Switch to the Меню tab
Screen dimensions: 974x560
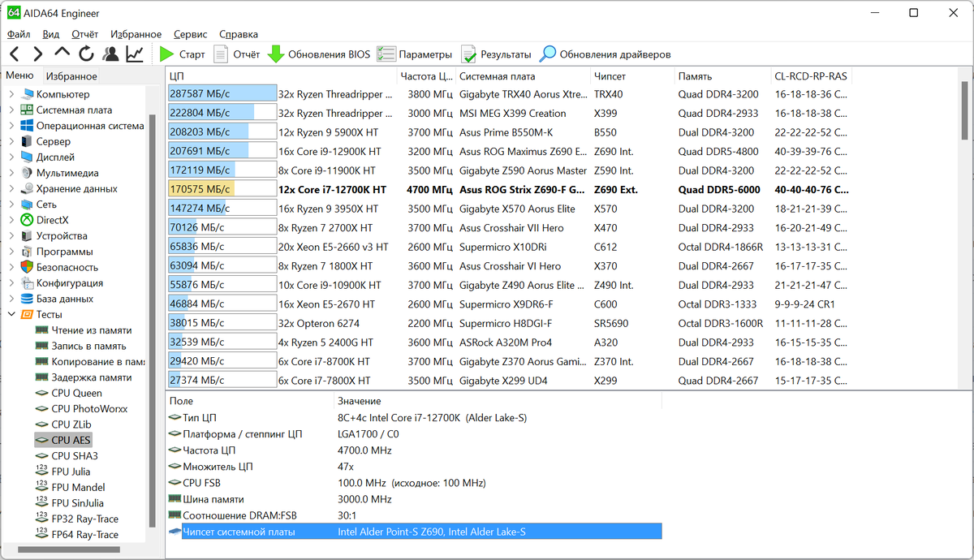(19, 75)
